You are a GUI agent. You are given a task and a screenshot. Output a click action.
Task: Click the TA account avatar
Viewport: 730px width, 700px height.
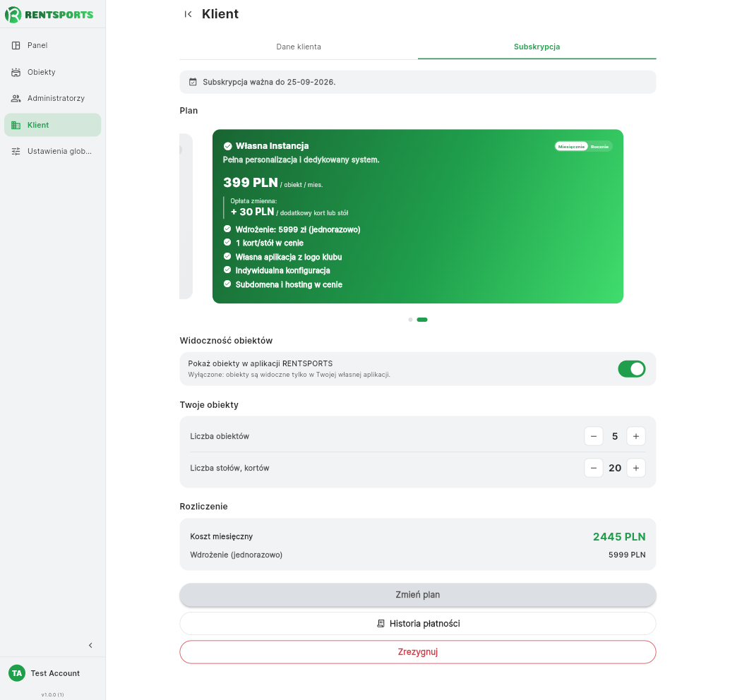(x=17, y=673)
